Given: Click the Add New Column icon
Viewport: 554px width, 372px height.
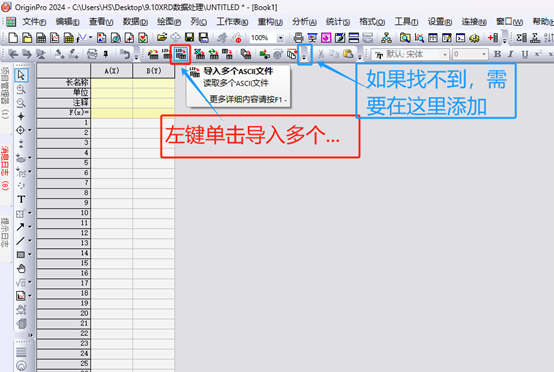Looking at the screenshot, I should tap(493, 37).
